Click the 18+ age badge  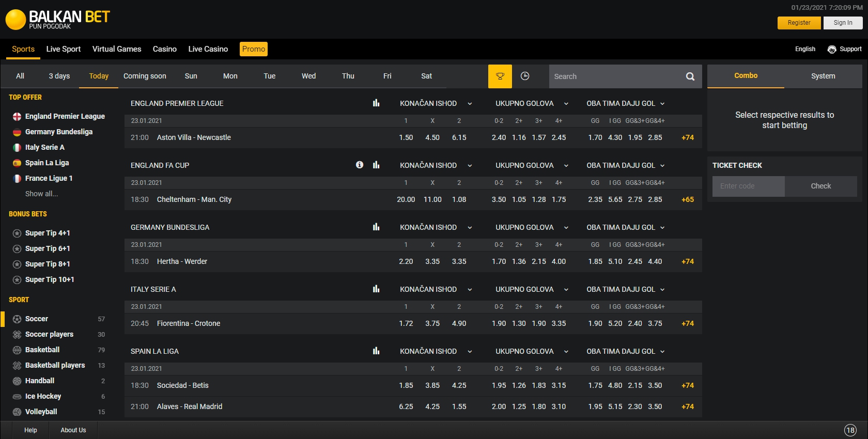tap(850, 430)
